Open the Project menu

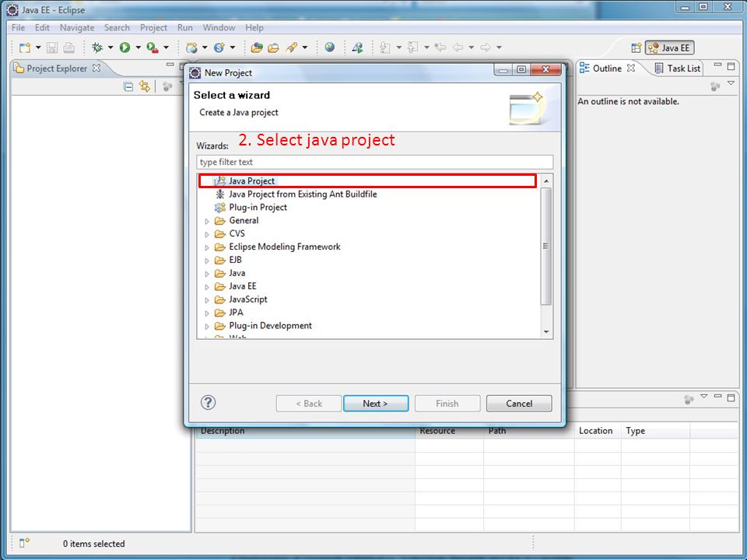pos(153,28)
